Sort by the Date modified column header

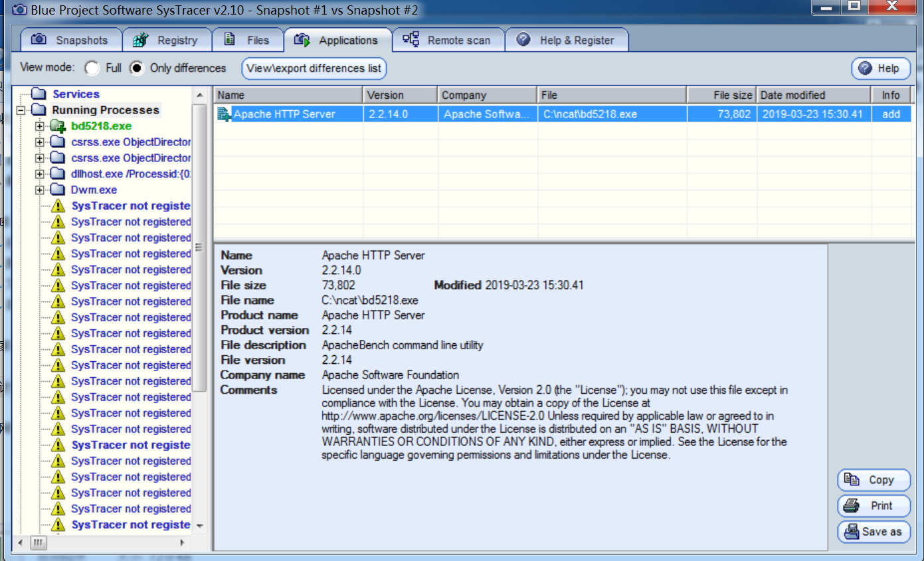[814, 95]
